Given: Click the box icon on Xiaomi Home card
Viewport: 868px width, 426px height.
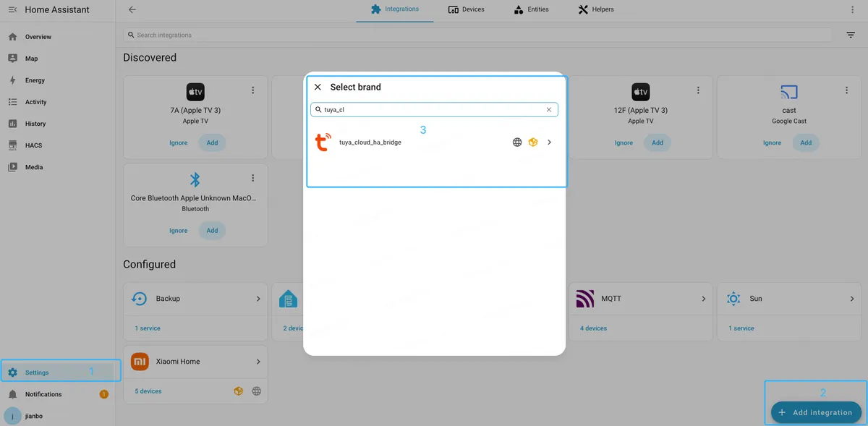Looking at the screenshot, I should (239, 391).
